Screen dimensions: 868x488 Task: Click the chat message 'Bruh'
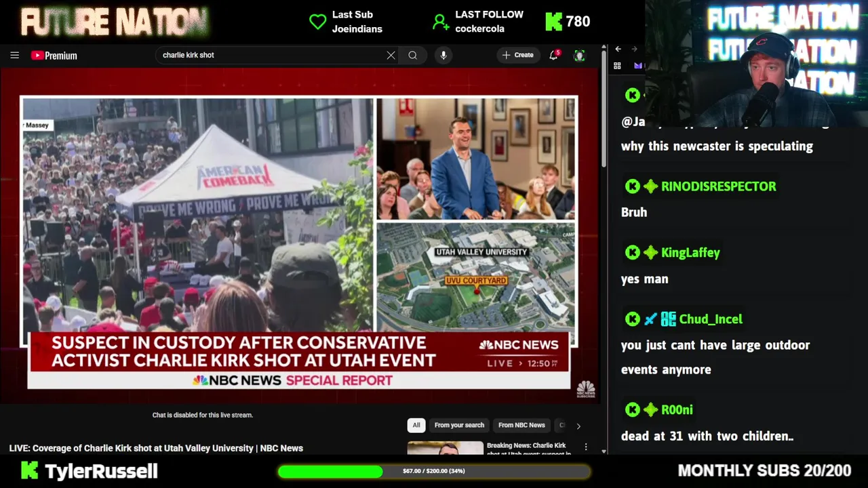(x=634, y=212)
